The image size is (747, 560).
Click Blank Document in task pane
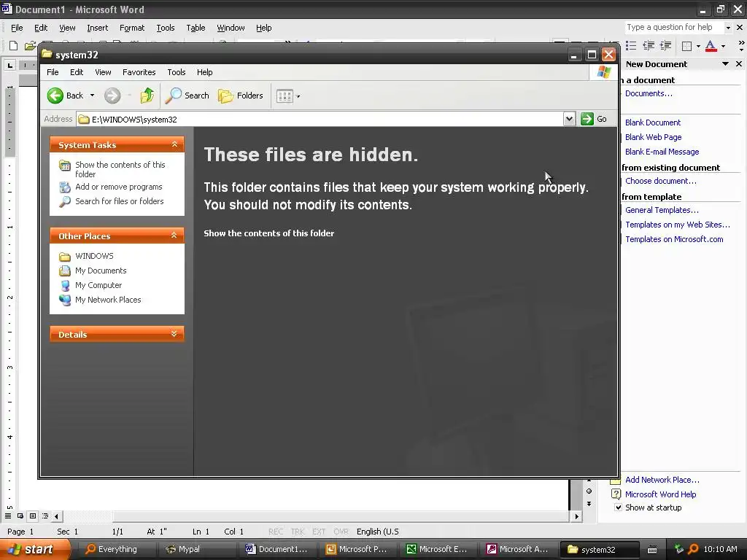click(x=653, y=122)
